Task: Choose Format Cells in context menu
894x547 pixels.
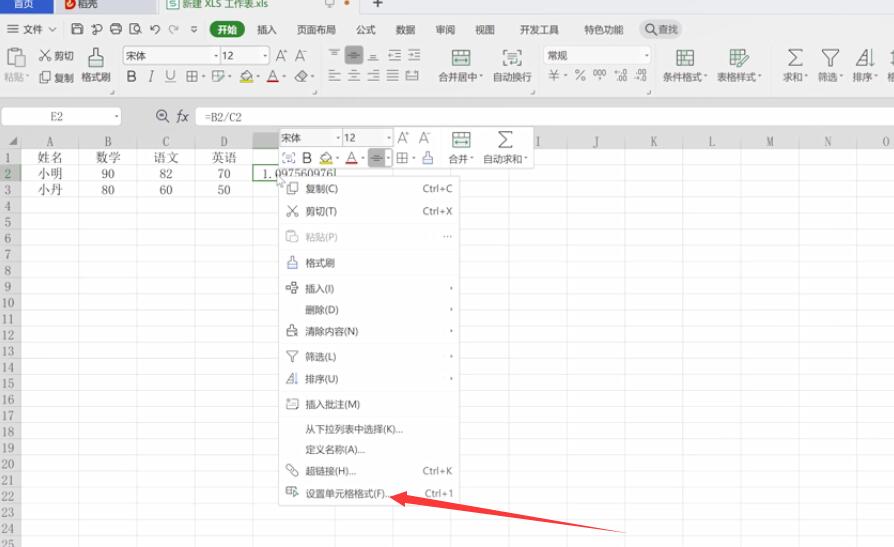Action: (x=369, y=493)
